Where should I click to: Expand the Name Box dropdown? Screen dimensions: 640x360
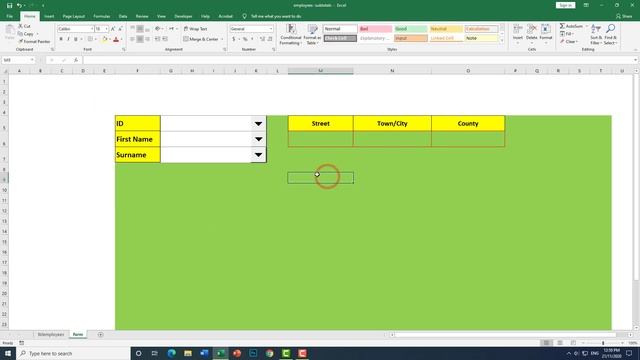coord(32,60)
